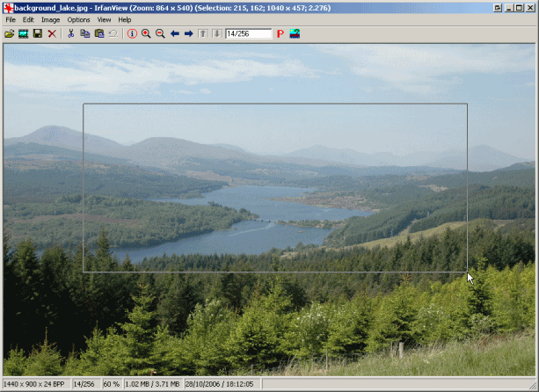Click the Save floppy disk icon
The height and width of the screenshot is (392, 539).
pos(37,33)
